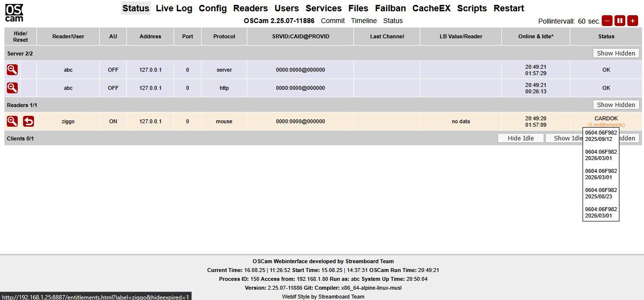Click the Online & Idle* column header
Viewport: 644px width, 300px height.
(x=536, y=36)
